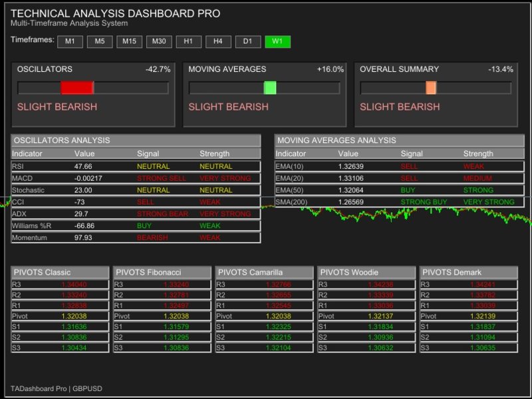The width and height of the screenshot is (532, 399).
Task: Select Fibonacci R2 value 1.32781
Action: [x=176, y=295]
